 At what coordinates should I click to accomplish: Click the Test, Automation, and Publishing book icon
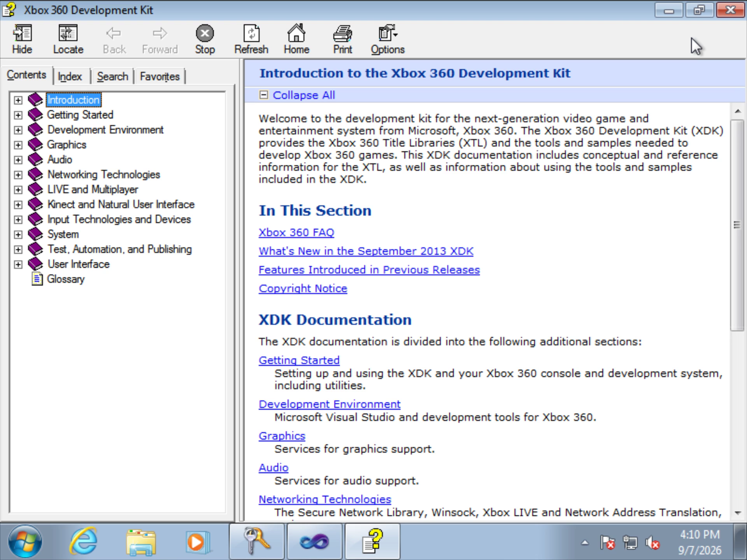[x=35, y=249]
